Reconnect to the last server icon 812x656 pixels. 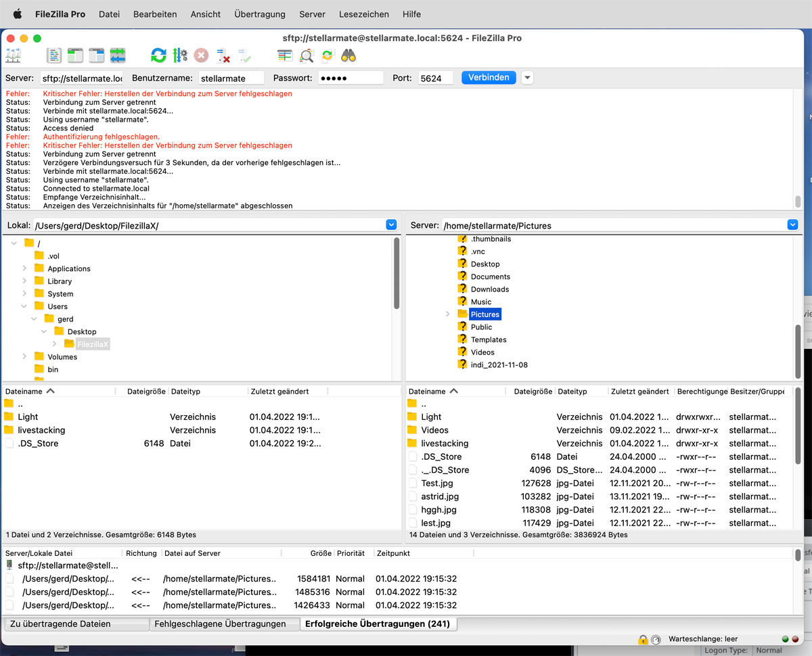coord(244,55)
